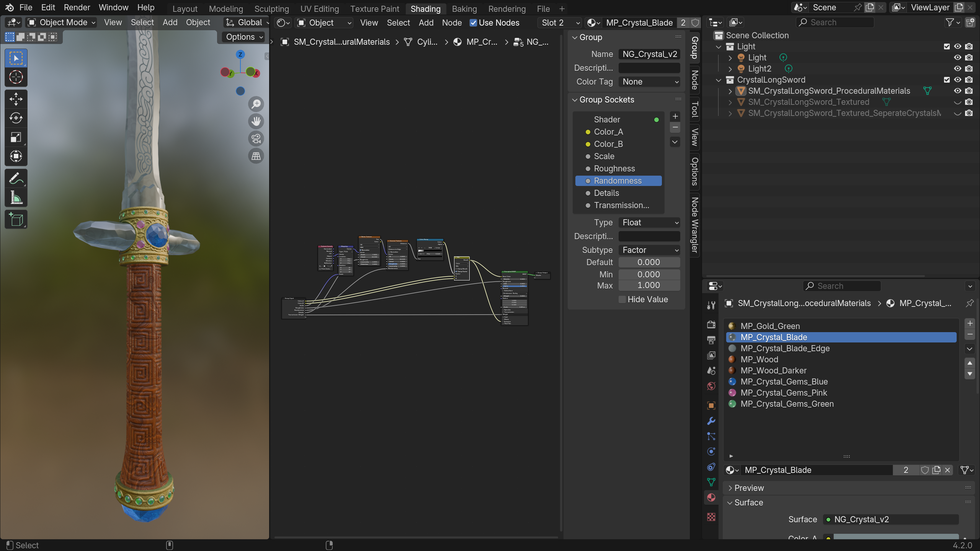980x551 pixels.
Task: Select the Measure tool
Action: [16, 197]
